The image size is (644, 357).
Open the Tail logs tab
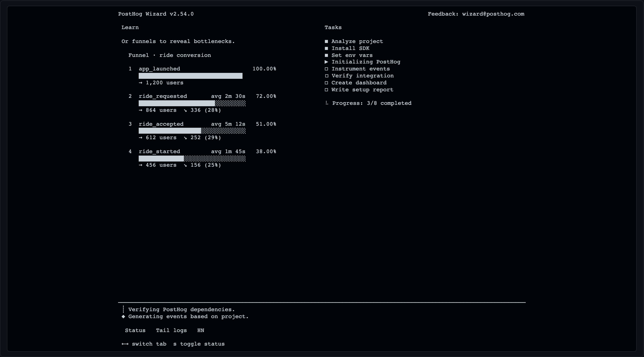pyautogui.click(x=171, y=330)
